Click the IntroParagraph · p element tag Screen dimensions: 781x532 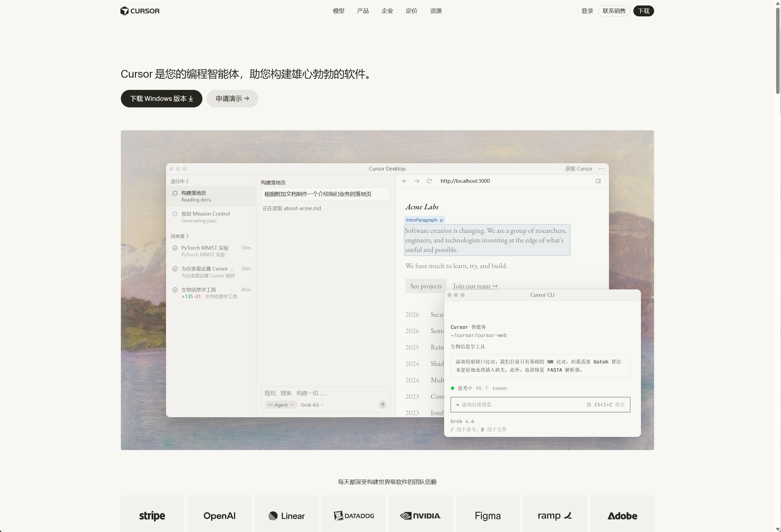pos(424,220)
